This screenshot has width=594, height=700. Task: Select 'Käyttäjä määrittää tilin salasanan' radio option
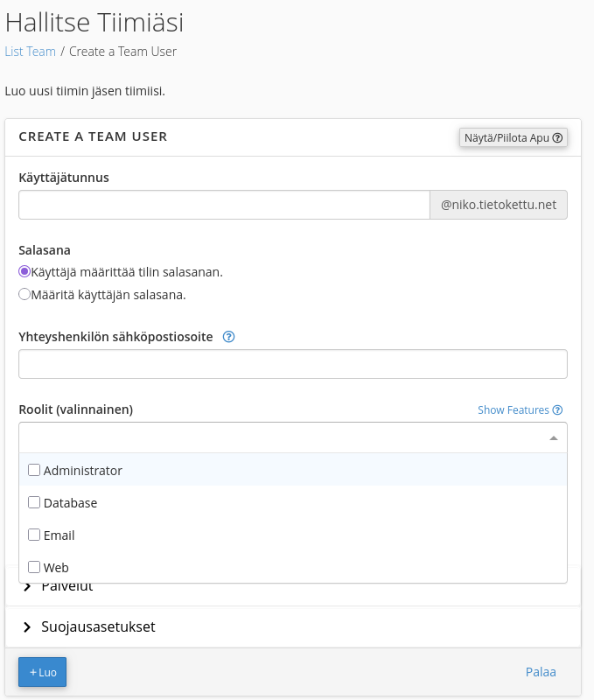[x=24, y=271]
